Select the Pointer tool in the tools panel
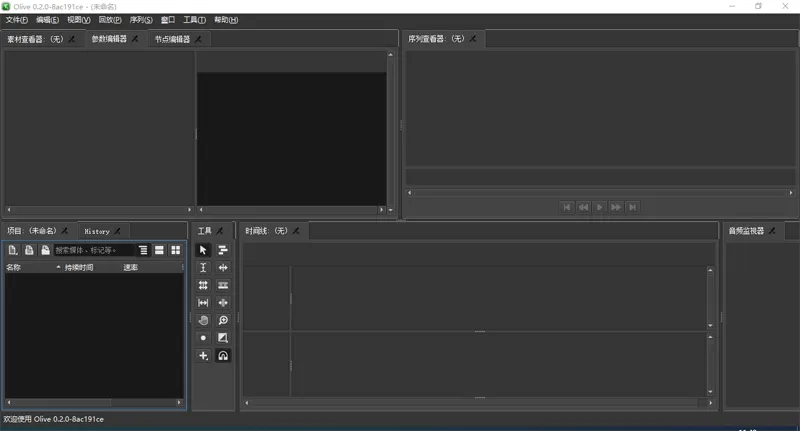 pos(203,250)
